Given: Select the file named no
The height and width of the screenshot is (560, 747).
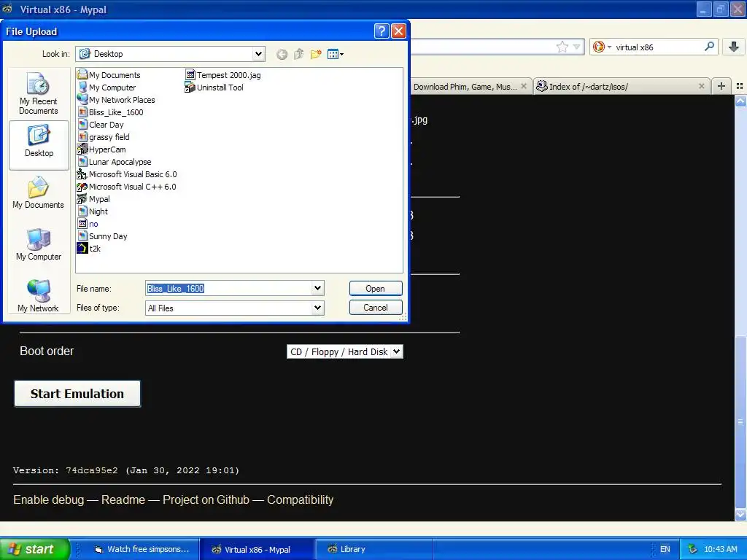Looking at the screenshot, I should 88,223.
